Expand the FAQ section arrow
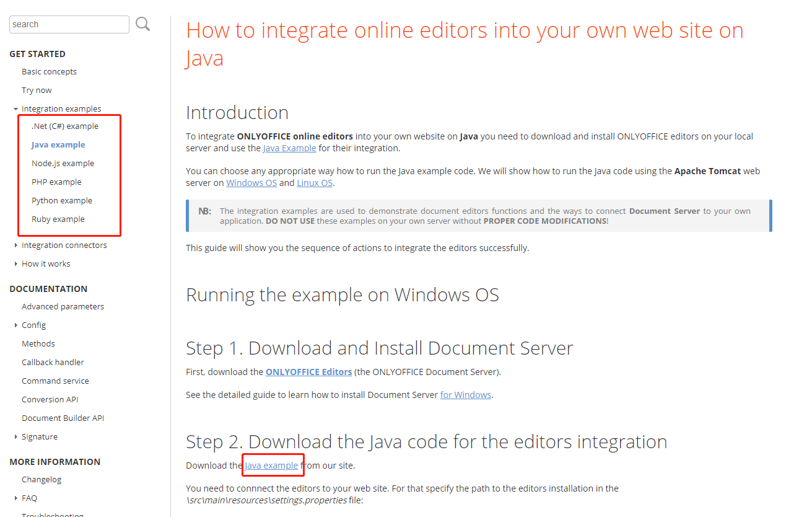Screen dimensions: 812x517 tap(15, 498)
